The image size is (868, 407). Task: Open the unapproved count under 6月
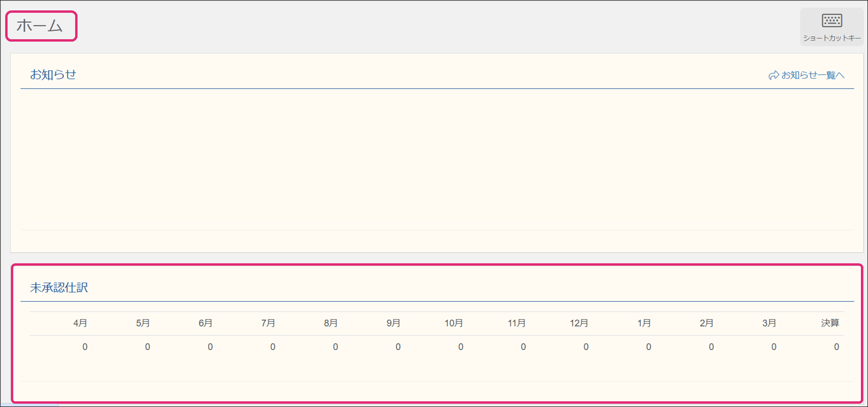coord(210,347)
